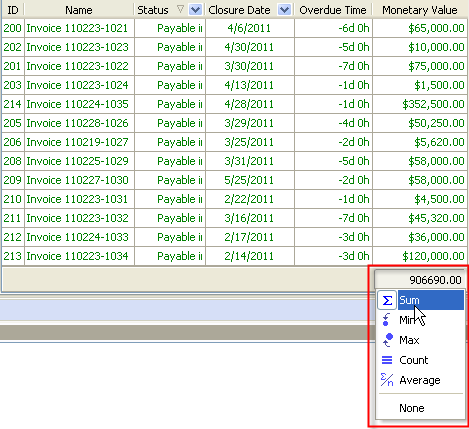Viewport: 469px width, 429px height.
Task: Choose Average in the aggregate menu
Action: coord(420,380)
